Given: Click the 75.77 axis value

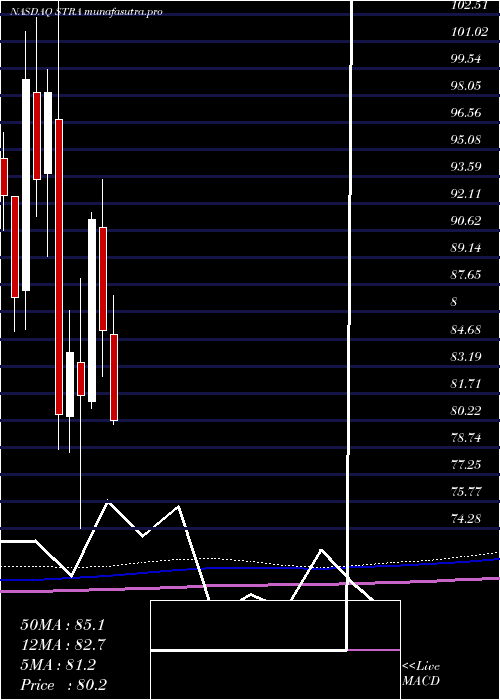Looking at the screenshot, I should point(467,492).
